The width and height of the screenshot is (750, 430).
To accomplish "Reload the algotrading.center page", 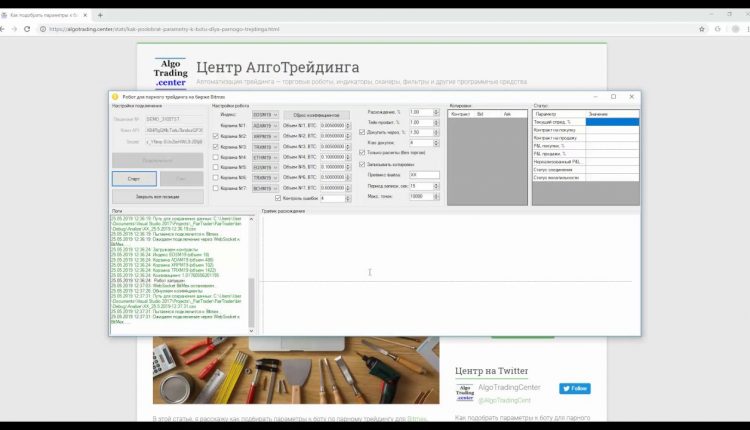I will tap(27, 29).
